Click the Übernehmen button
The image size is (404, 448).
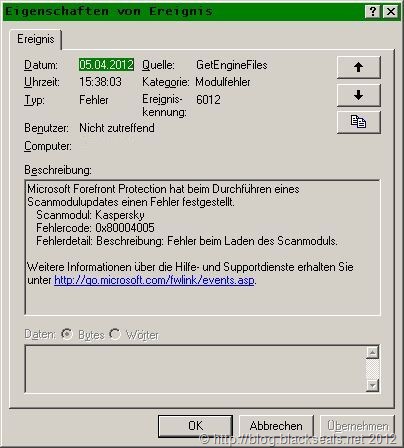point(357,426)
